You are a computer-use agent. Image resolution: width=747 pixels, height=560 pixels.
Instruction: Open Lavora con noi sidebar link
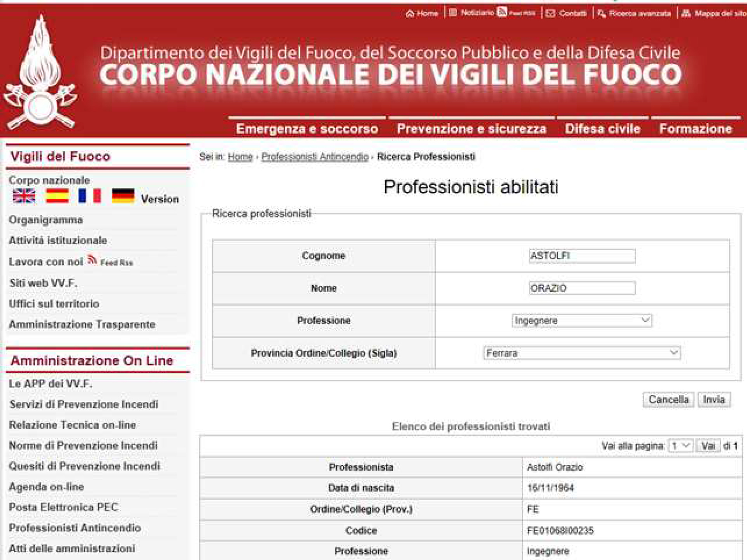click(46, 262)
